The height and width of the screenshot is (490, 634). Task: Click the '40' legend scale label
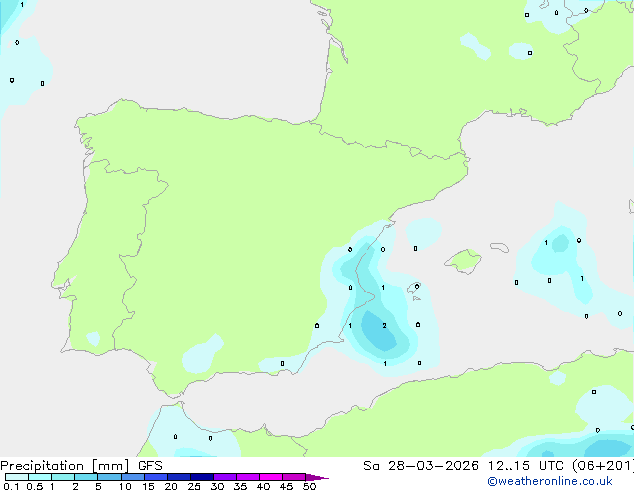point(263,486)
